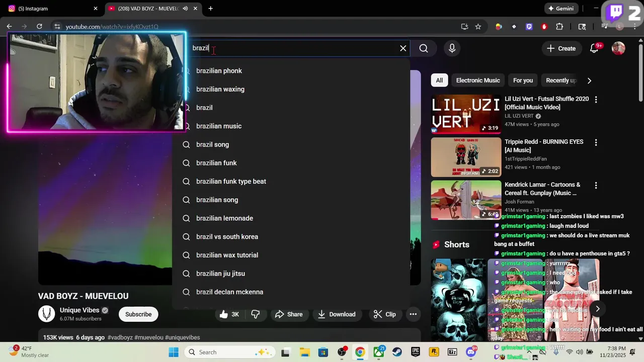The image size is (644, 362).
Task: Open Rockstar Games launcher in taskbar
Action: [x=434, y=352]
